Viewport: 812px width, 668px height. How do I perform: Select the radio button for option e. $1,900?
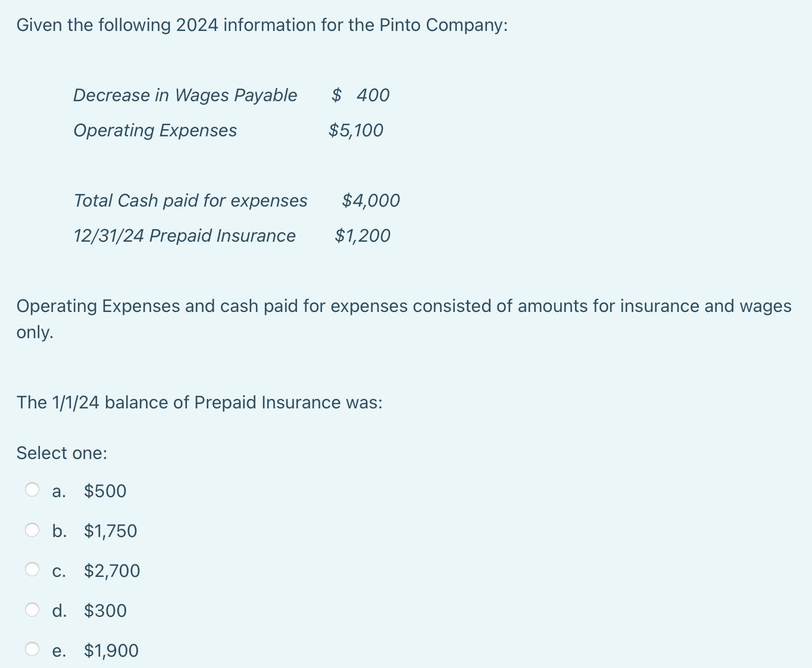[33, 649]
